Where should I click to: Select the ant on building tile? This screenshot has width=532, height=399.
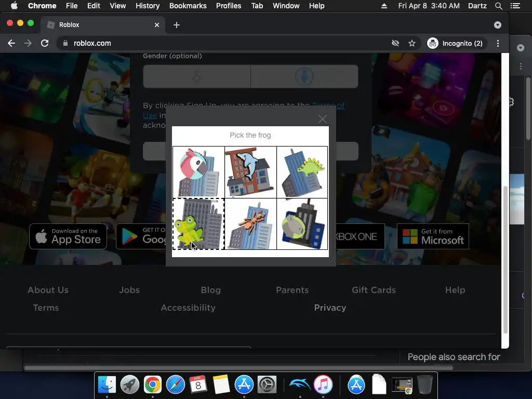pyautogui.click(x=250, y=224)
